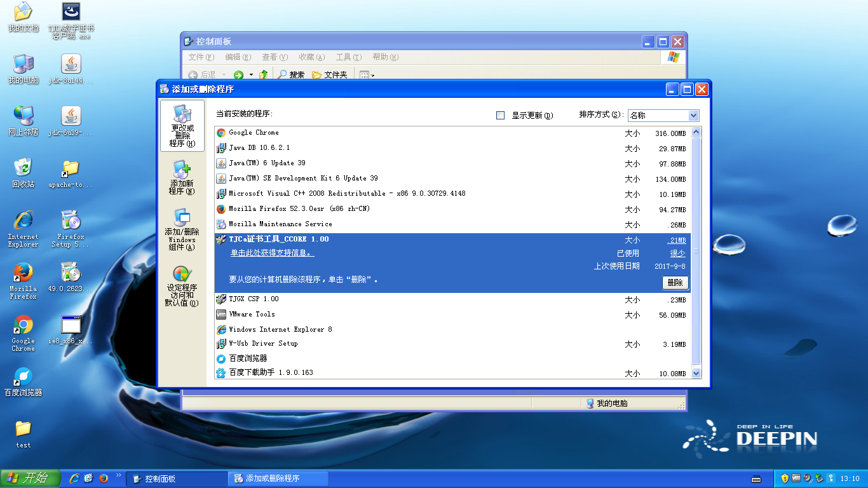This screenshot has width=868, height=488.
Task: Open the forward button history arrow in 控制面板
Action: [251, 75]
